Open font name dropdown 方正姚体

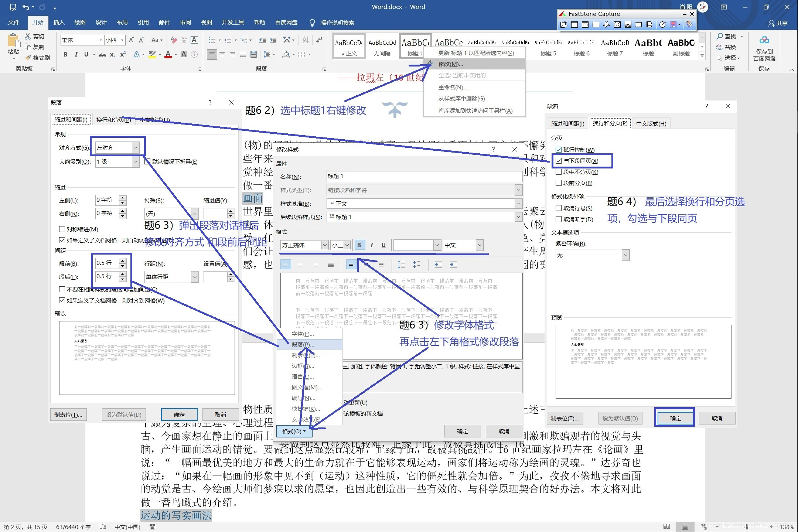(x=304, y=245)
